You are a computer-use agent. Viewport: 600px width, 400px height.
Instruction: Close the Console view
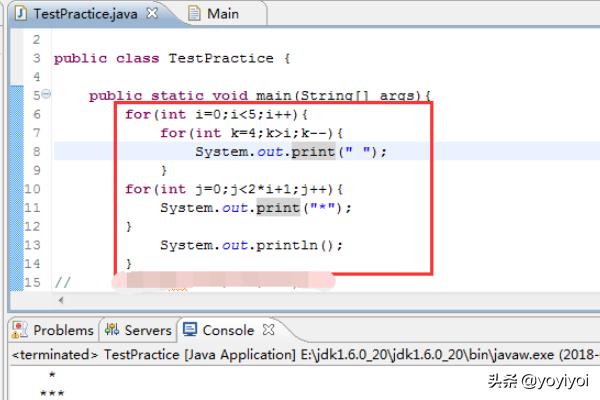pyautogui.click(x=269, y=330)
